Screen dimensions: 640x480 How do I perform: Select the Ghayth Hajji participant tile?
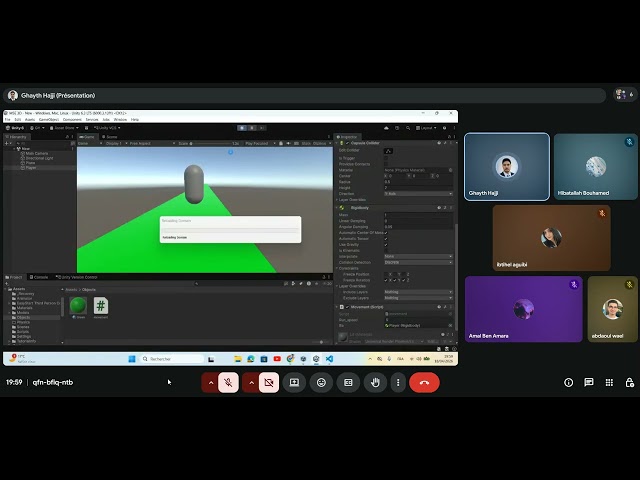(507, 167)
